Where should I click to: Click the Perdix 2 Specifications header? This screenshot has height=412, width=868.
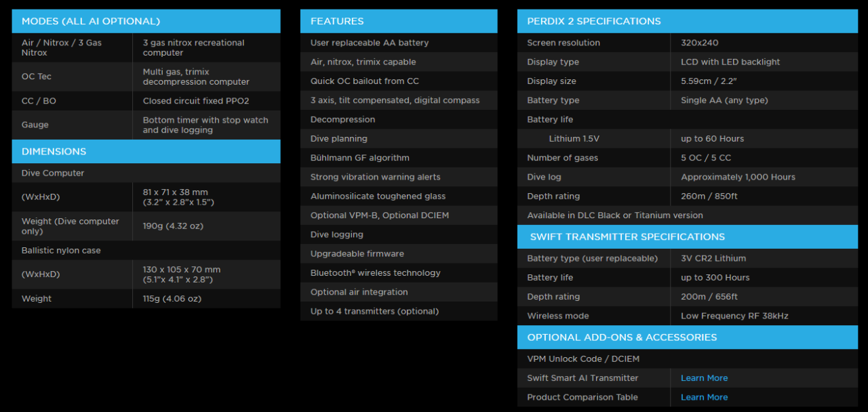point(593,21)
